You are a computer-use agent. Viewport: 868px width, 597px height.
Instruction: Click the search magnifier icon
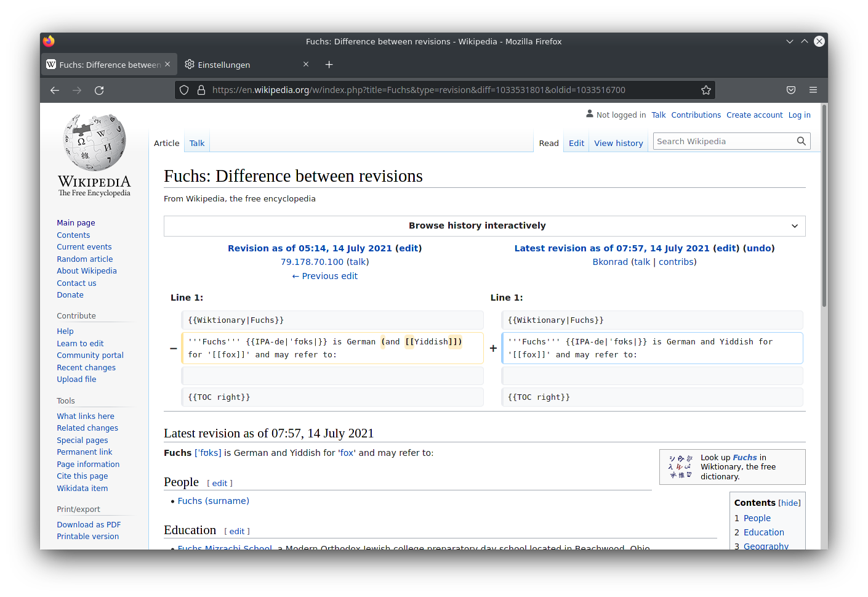[801, 141]
